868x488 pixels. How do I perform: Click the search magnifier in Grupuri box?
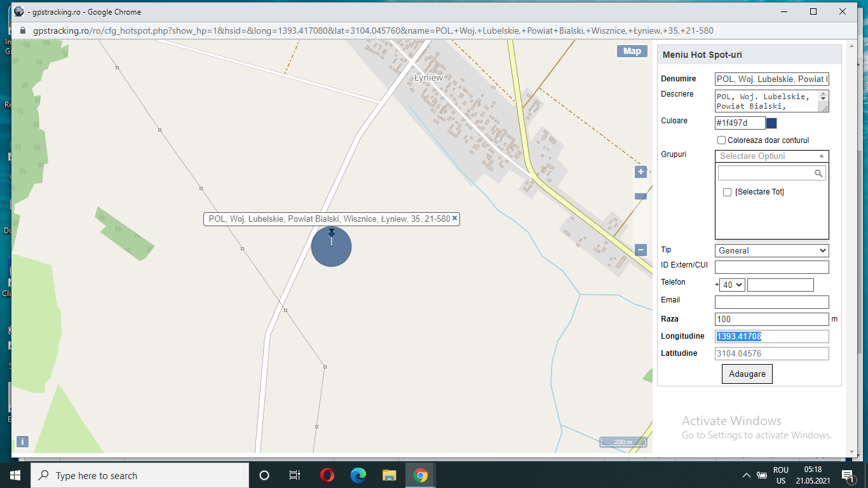pyautogui.click(x=818, y=173)
